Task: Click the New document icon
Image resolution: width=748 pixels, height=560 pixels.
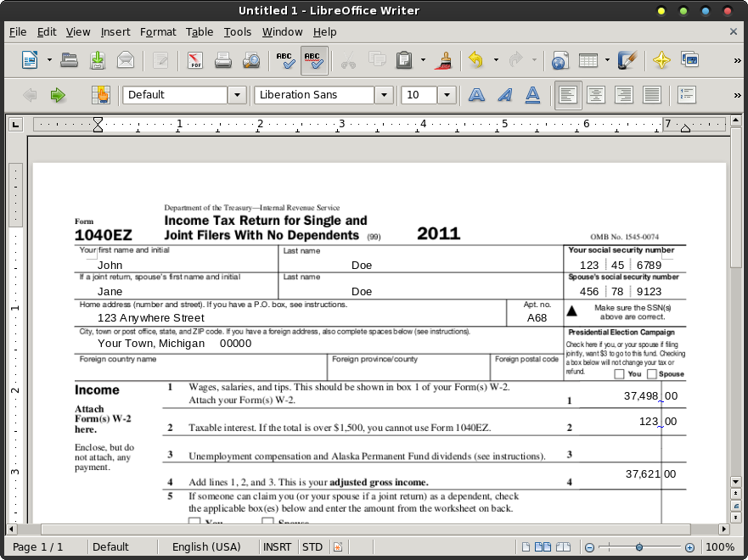Action: (x=30, y=60)
